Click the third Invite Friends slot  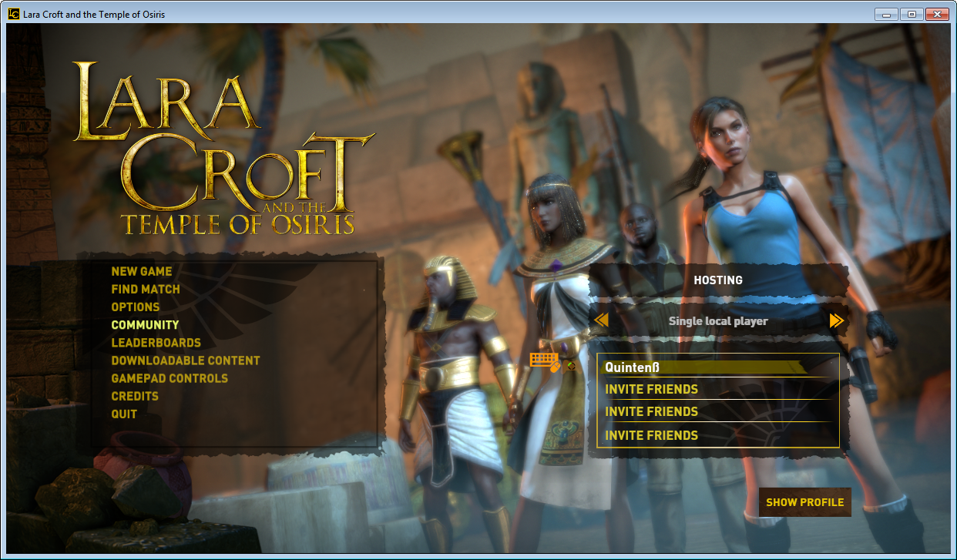click(x=718, y=435)
